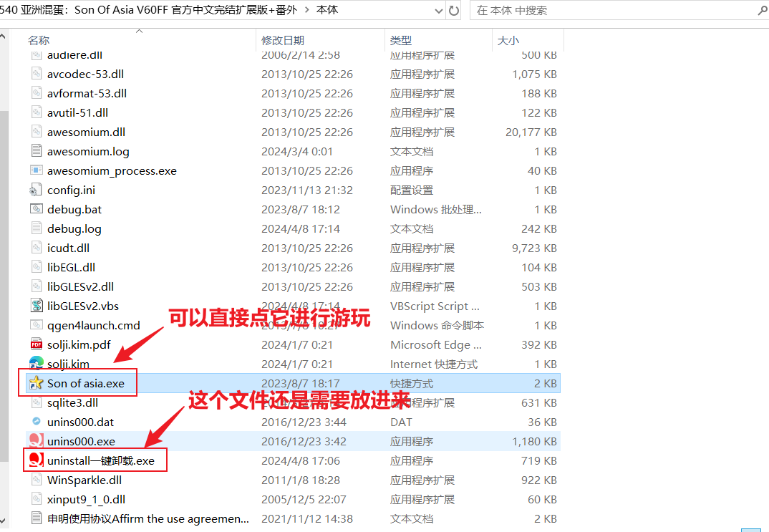This screenshot has width=769, height=532.
Task: Click the awesomium_process.exe application icon
Action: click(x=37, y=170)
